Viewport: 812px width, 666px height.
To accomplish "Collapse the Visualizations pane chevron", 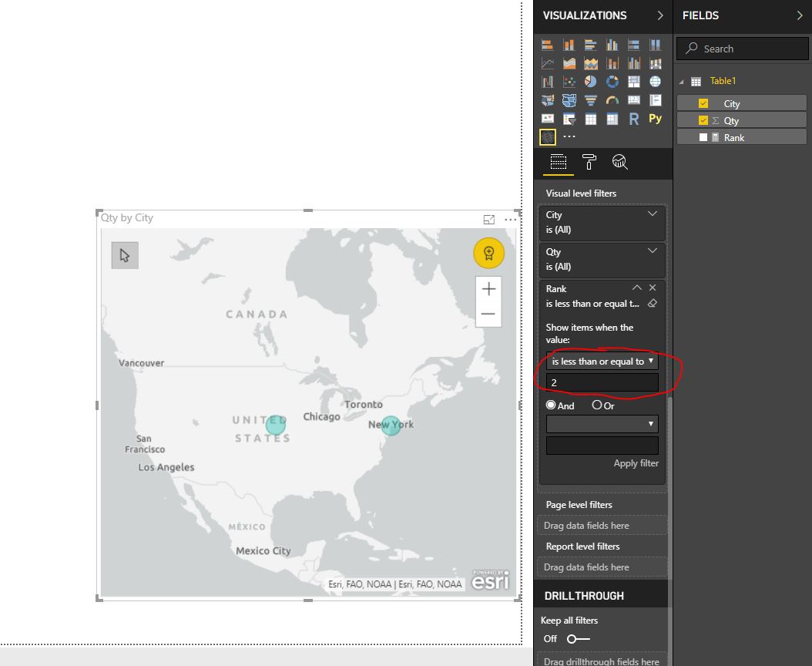I will [x=660, y=15].
